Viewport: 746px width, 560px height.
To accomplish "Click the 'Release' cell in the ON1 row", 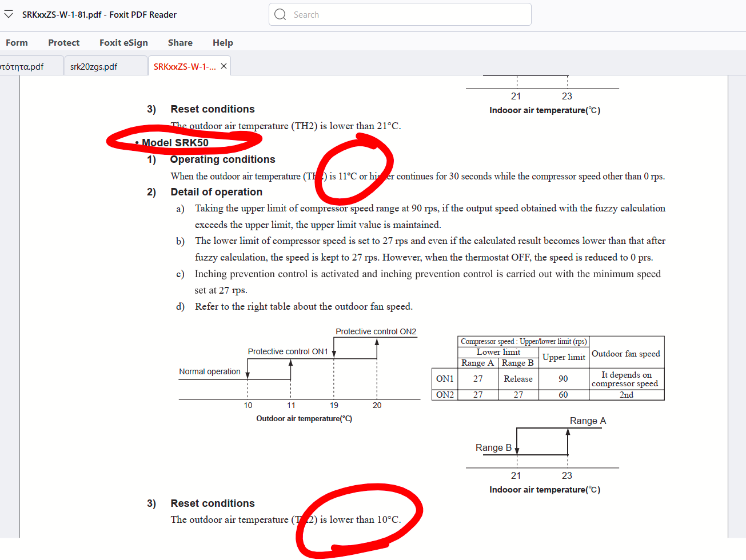I will [518, 379].
